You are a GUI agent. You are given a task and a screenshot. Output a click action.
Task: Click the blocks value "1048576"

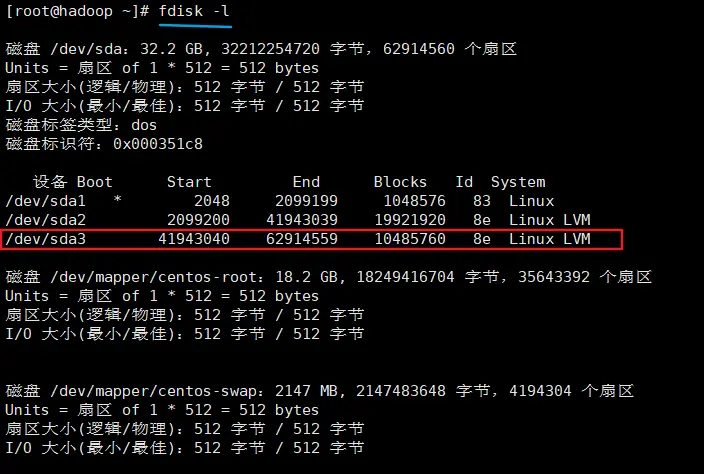click(414, 201)
